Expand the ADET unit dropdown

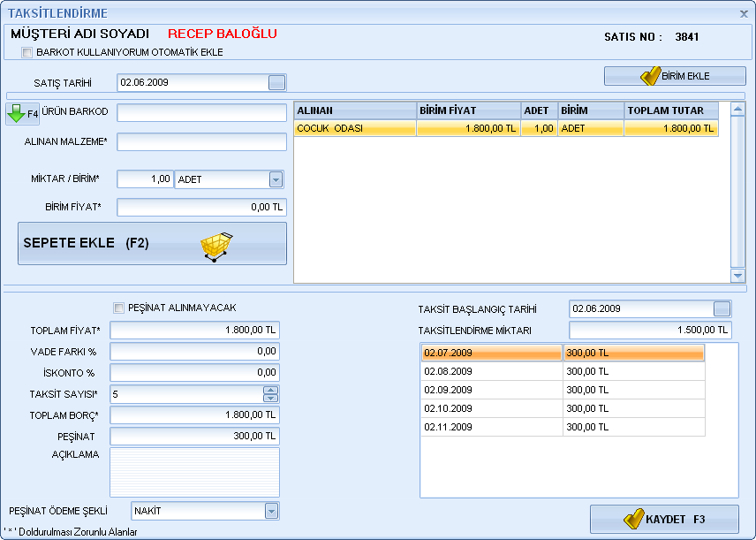click(x=276, y=179)
